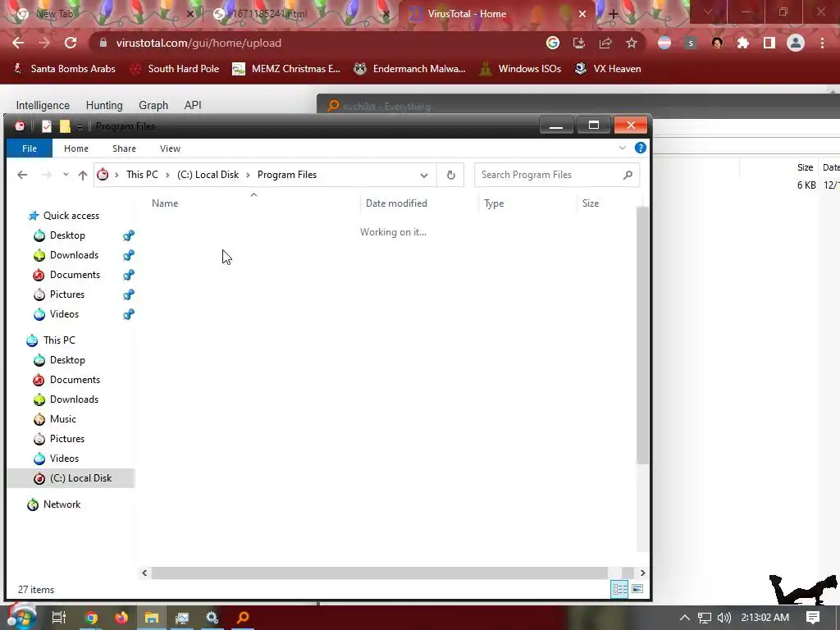840x630 pixels.
Task: Open recent locations dropdown in Explorer
Action: coord(66,175)
